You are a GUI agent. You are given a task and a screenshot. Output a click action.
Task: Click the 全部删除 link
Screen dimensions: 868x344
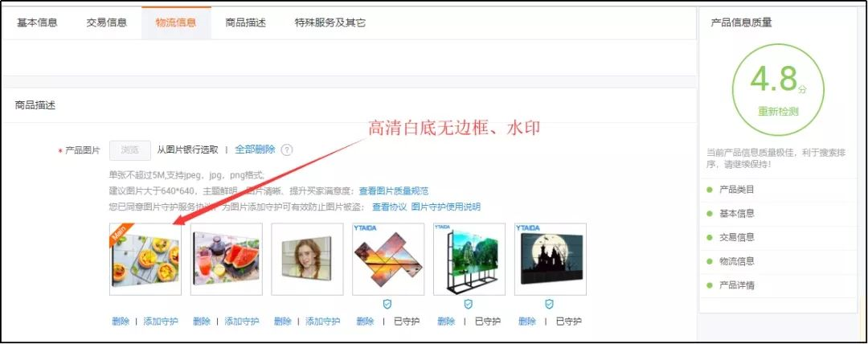tap(256, 149)
